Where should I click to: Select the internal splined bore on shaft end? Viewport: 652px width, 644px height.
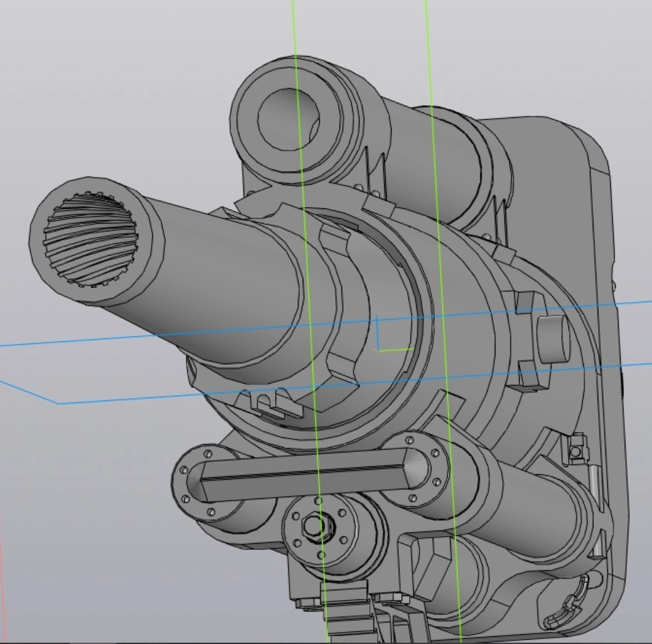pos(91,240)
